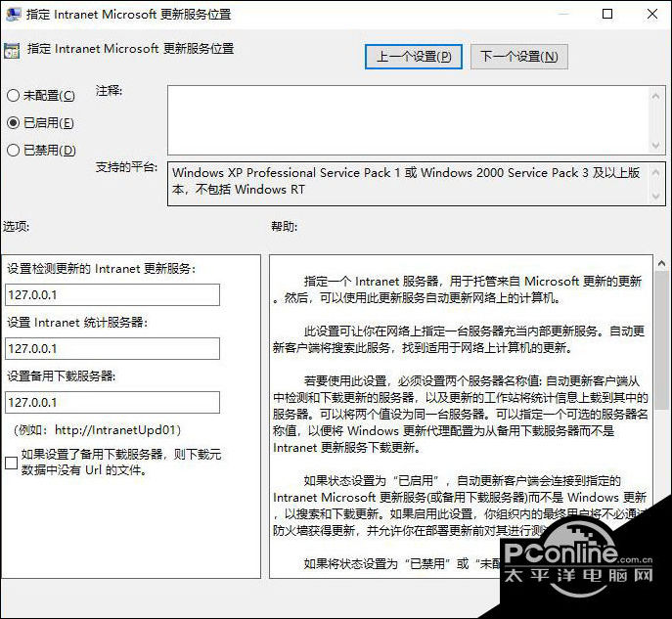The width and height of the screenshot is (672, 619).
Task: Click the help paragraph starting 若要使用此设置
Action: 461,414
